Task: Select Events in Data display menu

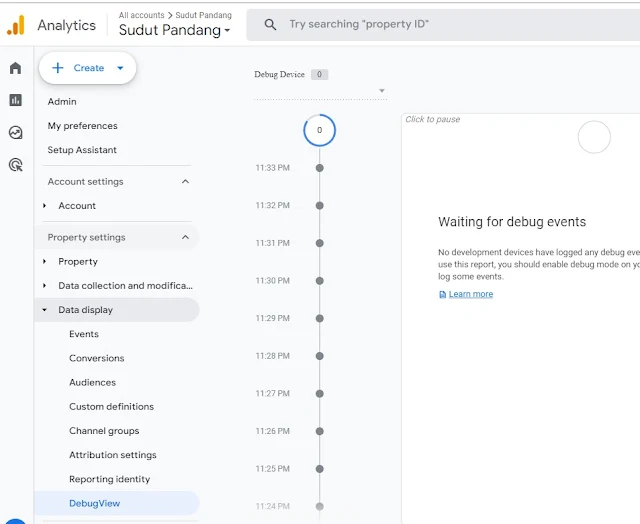Action: [84, 334]
